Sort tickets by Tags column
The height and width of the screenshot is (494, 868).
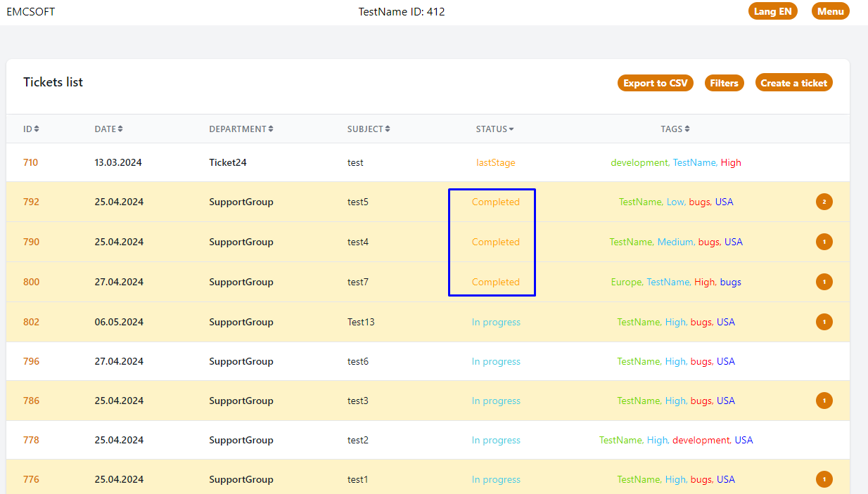(675, 129)
